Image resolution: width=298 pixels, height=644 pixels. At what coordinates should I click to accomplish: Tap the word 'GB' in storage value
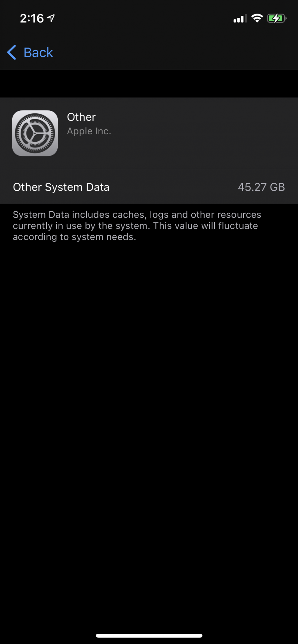coord(277,187)
